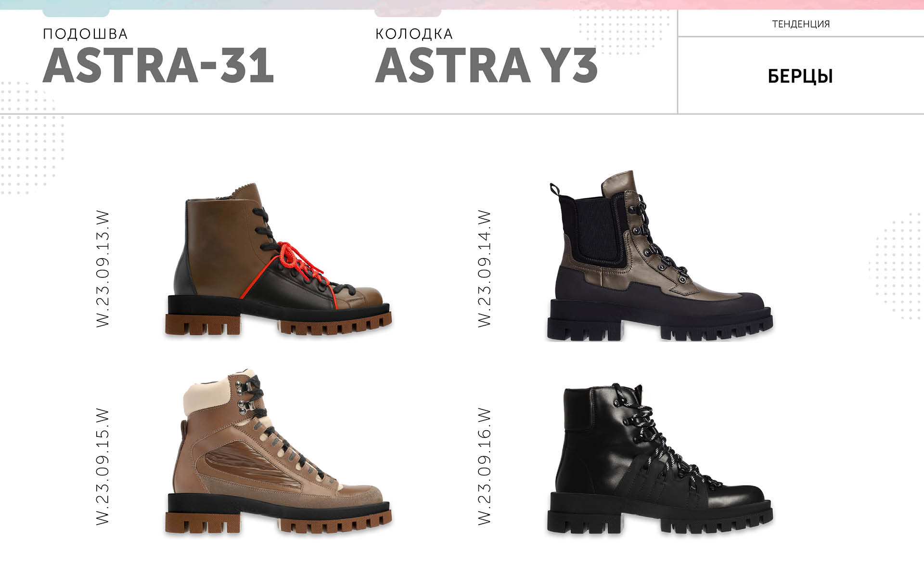Click the W.23.09.13.W article code
The height and width of the screenshot is (578, 924).
click(x=103, y=269)
